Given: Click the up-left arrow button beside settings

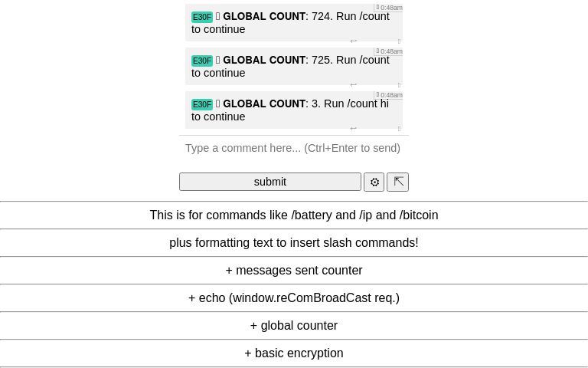Looking at the screenshot, I should 397,182.
